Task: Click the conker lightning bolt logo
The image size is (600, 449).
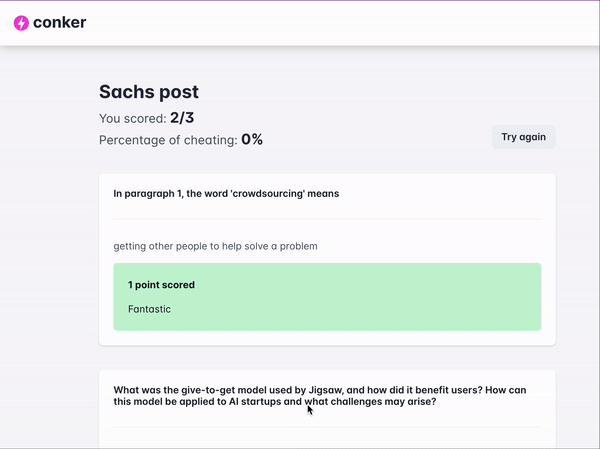Action: [21, 23]
